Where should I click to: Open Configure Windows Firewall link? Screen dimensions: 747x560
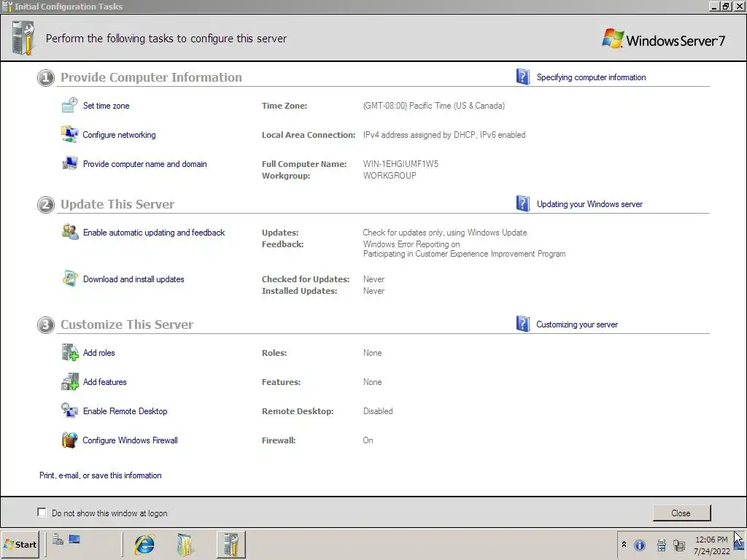(130, 440)
